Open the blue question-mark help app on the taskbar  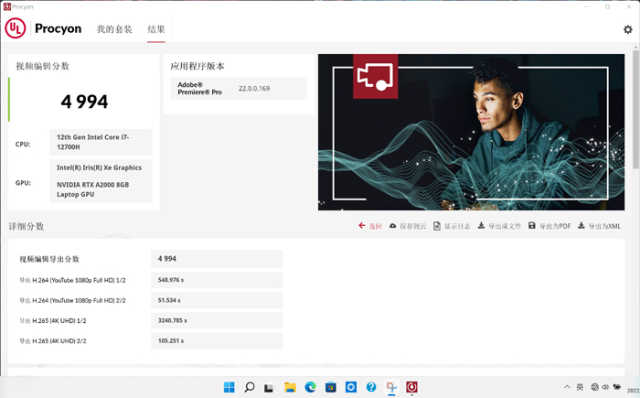[371, 387]
